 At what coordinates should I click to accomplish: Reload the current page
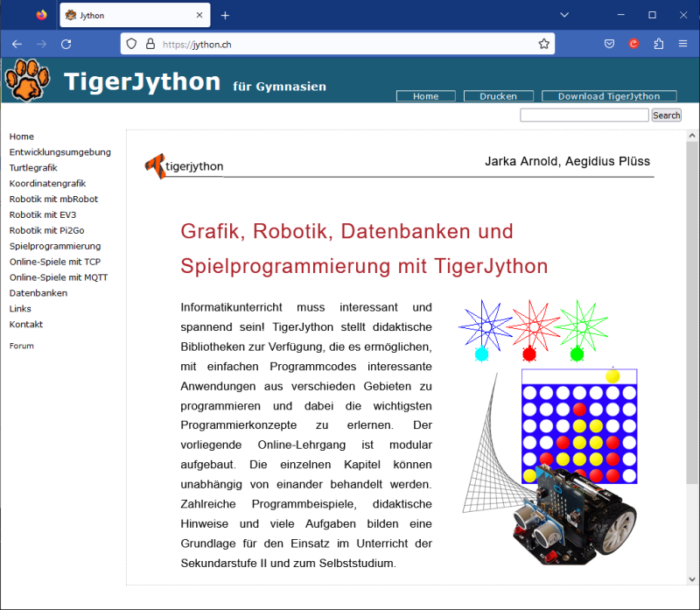[x=66, y=45]
